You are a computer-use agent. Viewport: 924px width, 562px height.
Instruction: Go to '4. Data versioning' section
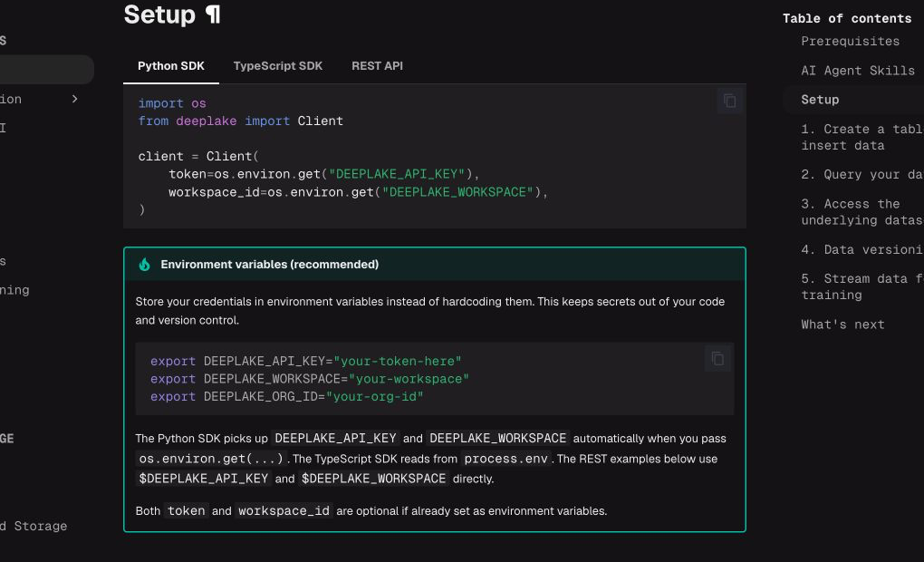[x=862, y=249]
